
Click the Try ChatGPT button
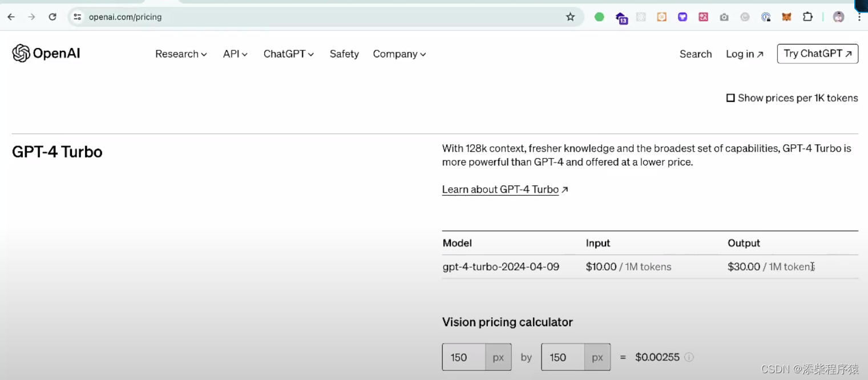(x=818, y=54)
